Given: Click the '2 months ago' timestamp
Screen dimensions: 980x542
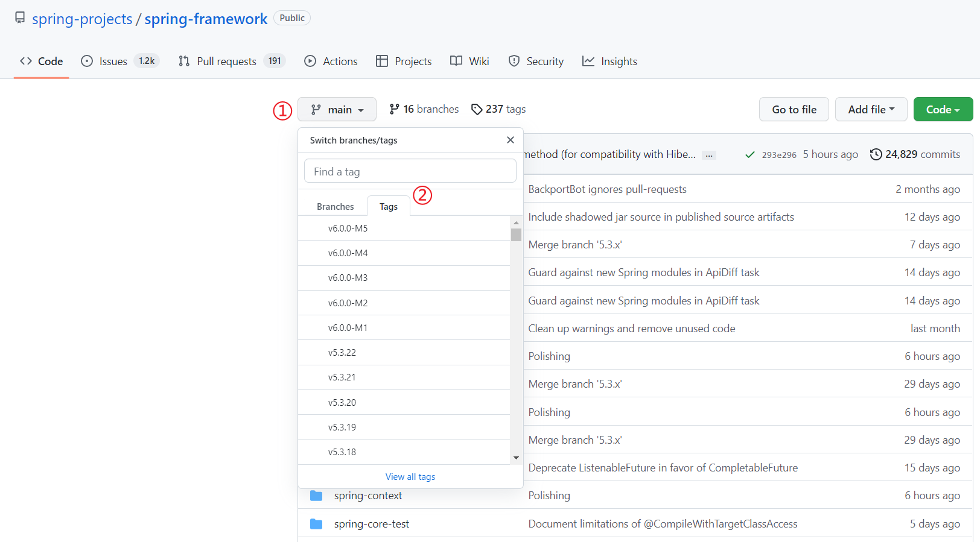Looking at the screenshot, I should point(928,189).
